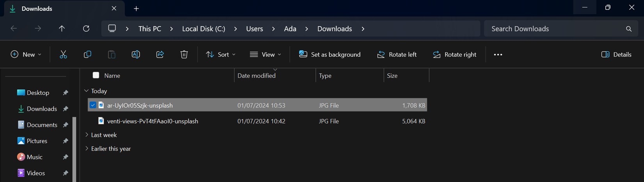
Task: Click the Copy icon in toolbar
Action: coord(87,55)
